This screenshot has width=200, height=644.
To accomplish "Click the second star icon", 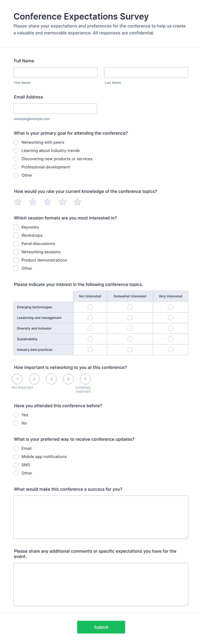I will (33, 202).
